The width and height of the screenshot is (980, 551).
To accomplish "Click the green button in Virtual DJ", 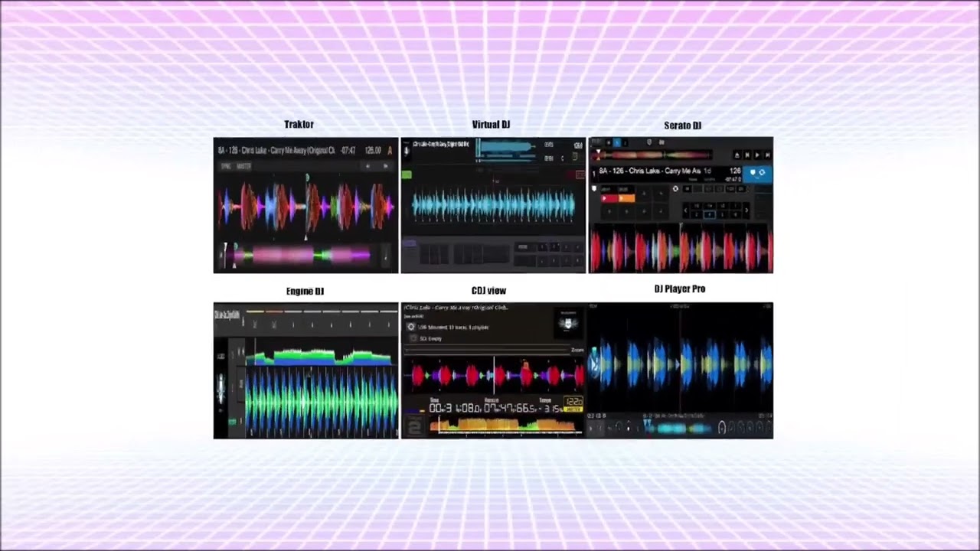I will point(407,175).
